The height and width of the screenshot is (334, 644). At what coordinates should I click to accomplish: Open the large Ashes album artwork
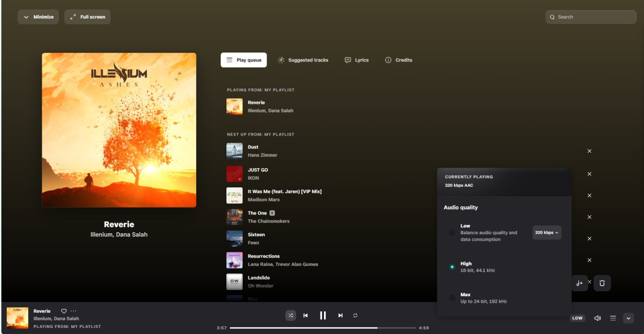click(x=119, y=130)
